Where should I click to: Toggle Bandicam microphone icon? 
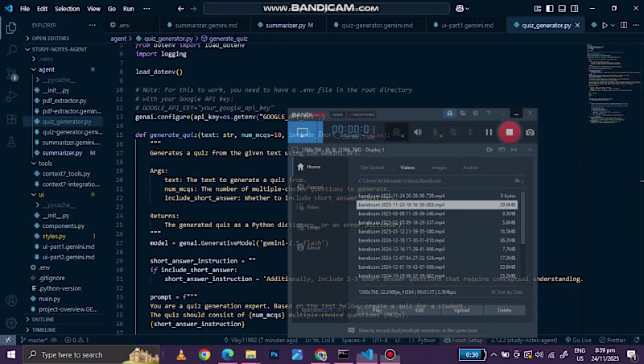[436, 132]
